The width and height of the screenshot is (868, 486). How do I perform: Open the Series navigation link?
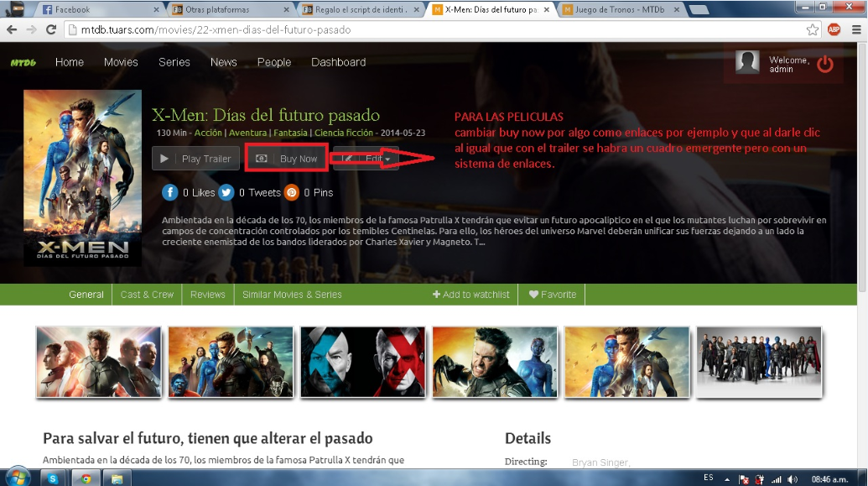pyautogui.click(x=174, y=62)
